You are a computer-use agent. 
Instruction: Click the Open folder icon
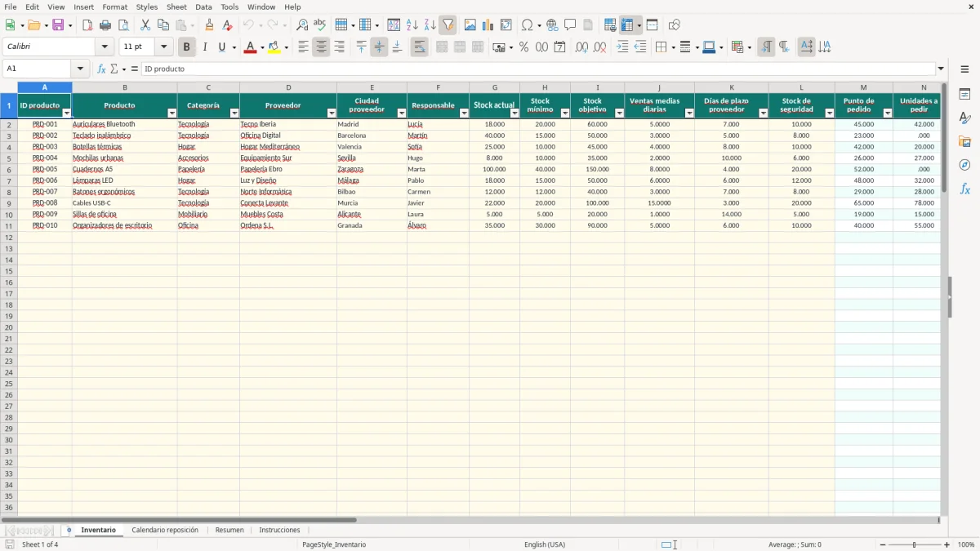[x=33, y=25]
